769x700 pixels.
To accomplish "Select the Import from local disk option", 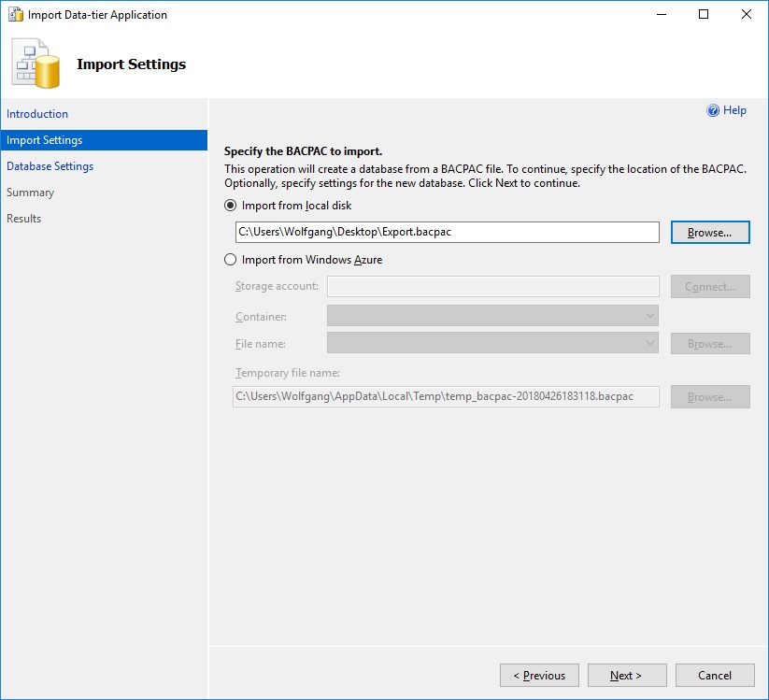I will click(x=231, y=206).
